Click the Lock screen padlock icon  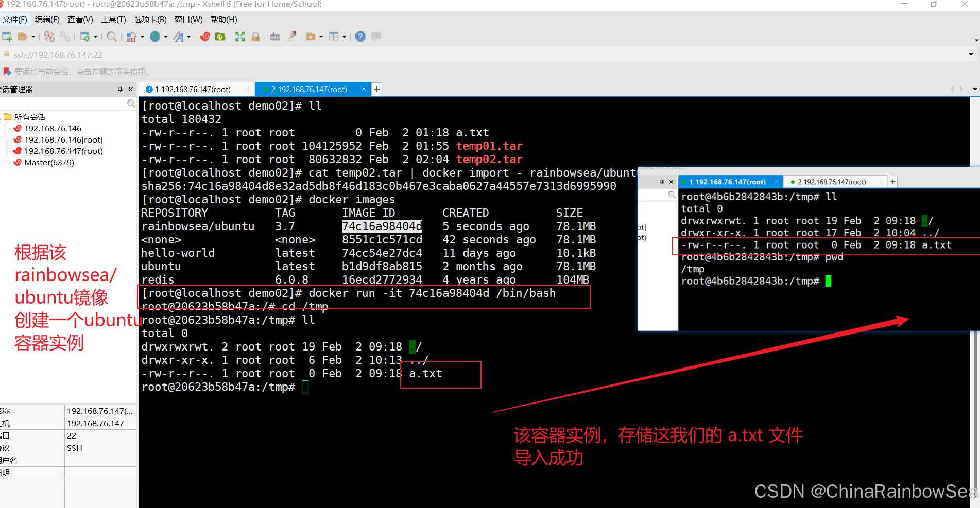[x=255, y=37]
